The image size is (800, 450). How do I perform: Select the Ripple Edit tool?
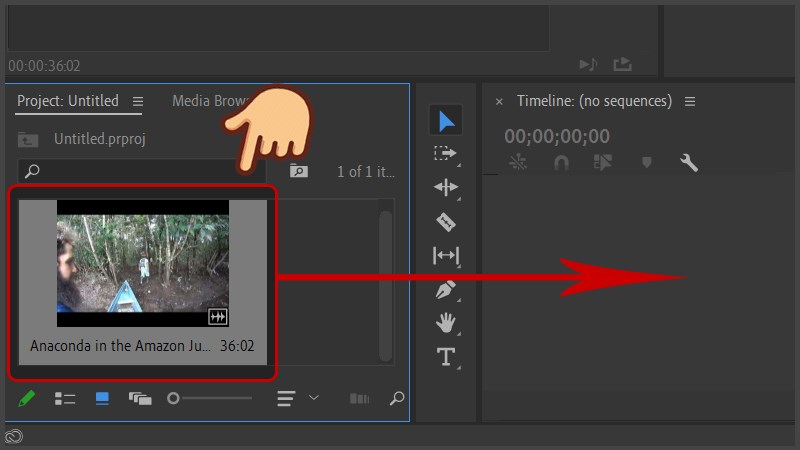[x=445, y=187]
